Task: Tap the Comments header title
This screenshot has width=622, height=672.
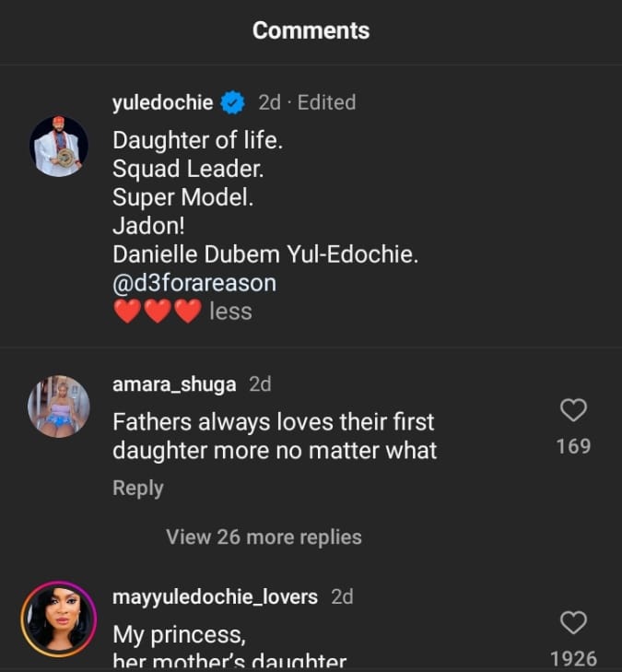Action: (x=311, y=30)
